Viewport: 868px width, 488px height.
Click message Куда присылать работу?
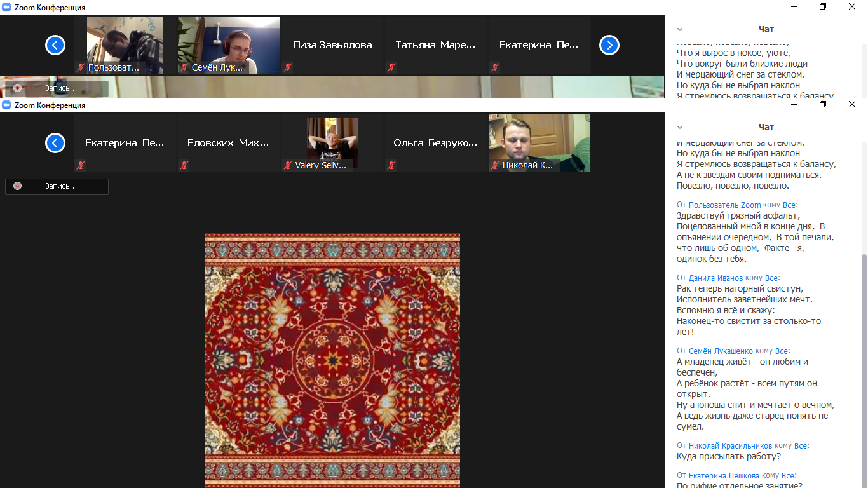pyautogui.click(x=729, y=456)
